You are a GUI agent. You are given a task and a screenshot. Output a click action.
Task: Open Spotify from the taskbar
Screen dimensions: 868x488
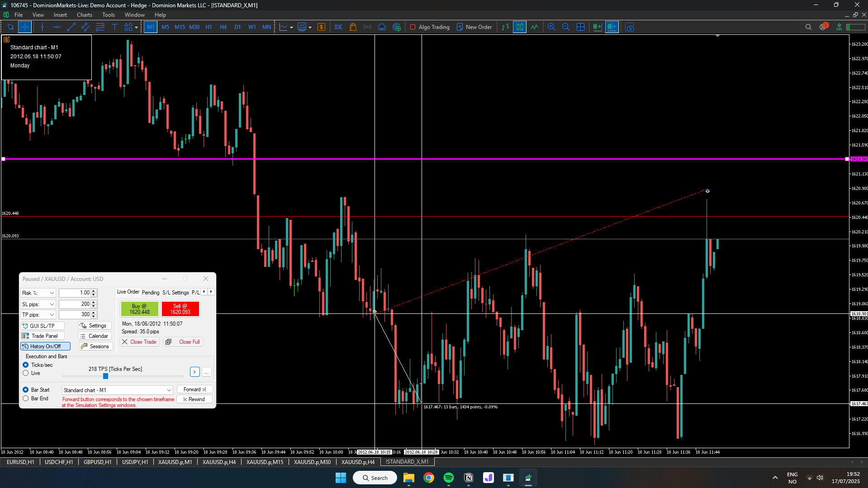point(449,478)
